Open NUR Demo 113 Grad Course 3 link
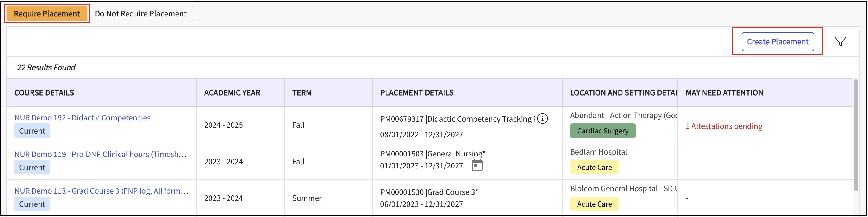 click(x=101, y=191)
